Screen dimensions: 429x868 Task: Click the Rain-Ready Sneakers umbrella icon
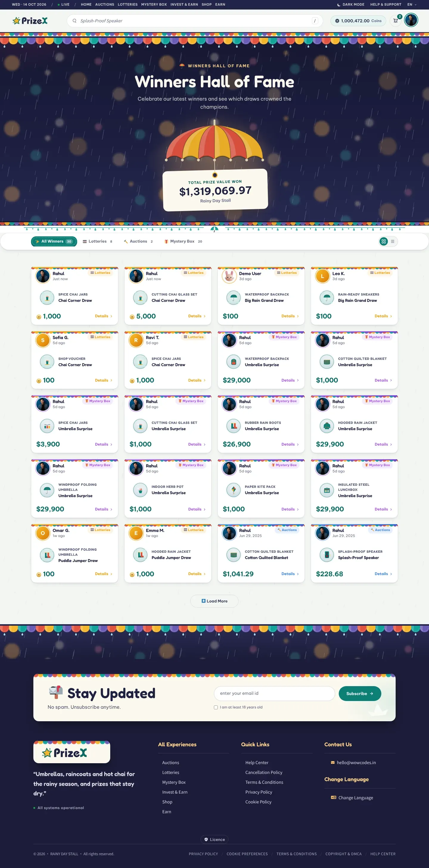327,298
